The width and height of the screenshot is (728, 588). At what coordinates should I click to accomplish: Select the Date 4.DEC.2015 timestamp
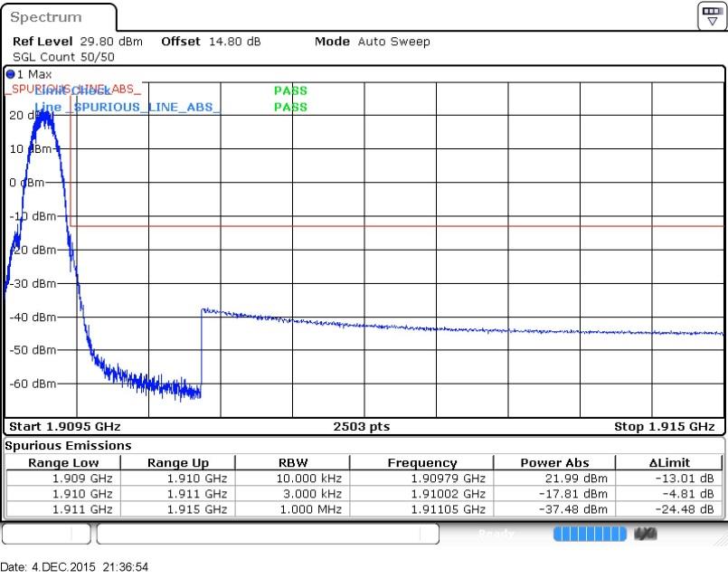(x=74, y=567)
